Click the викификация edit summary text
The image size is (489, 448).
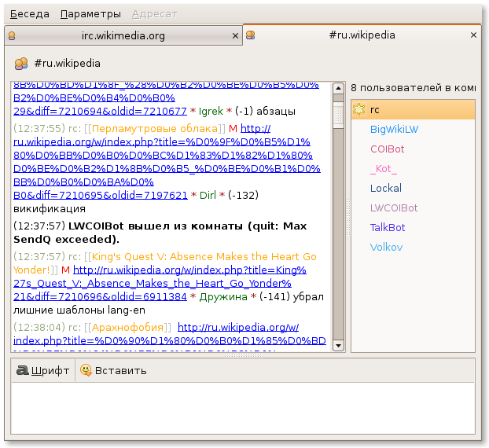(x=50, y=208)
